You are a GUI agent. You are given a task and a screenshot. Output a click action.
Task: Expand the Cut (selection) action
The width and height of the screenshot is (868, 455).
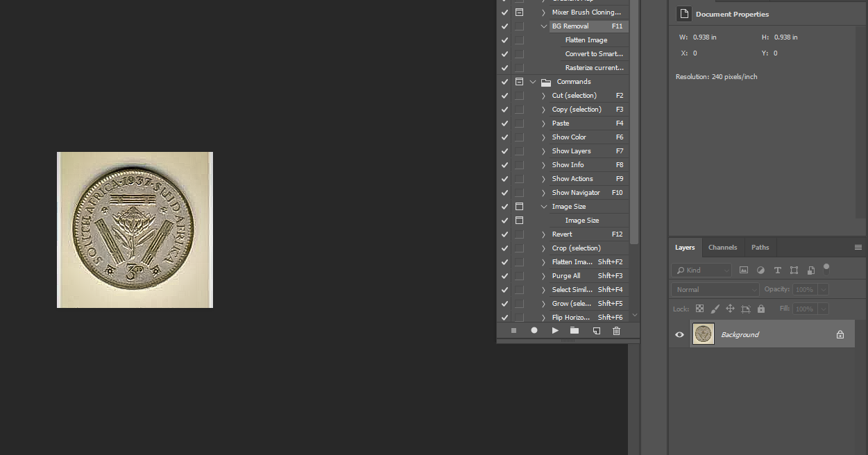point(544,96)
